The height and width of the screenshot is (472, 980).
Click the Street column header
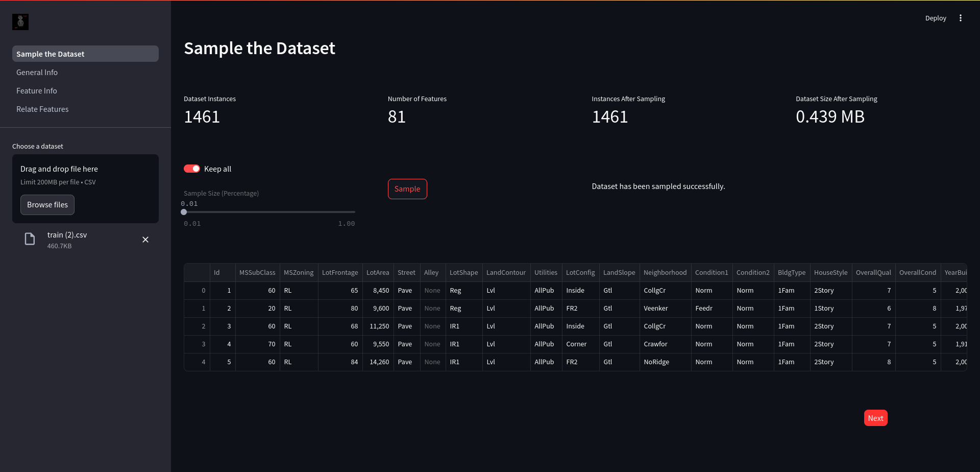[x=407, y=272]
